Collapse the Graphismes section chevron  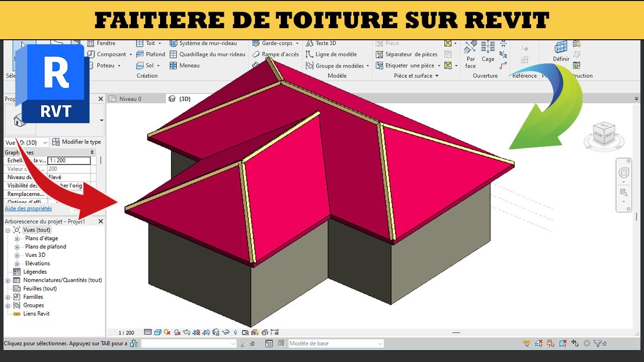[92, 152]
